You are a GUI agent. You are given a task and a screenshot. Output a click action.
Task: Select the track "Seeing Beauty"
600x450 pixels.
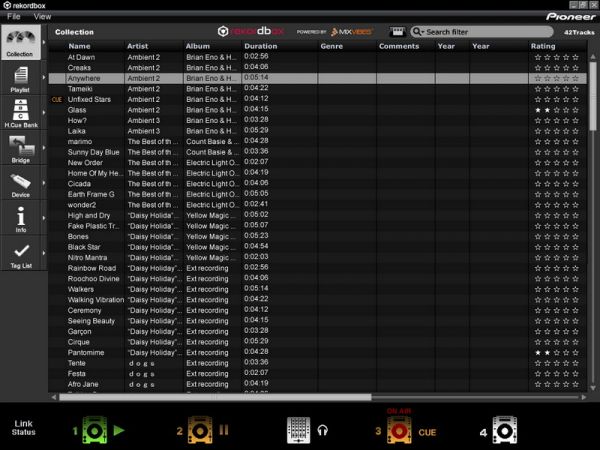[317, 321]
